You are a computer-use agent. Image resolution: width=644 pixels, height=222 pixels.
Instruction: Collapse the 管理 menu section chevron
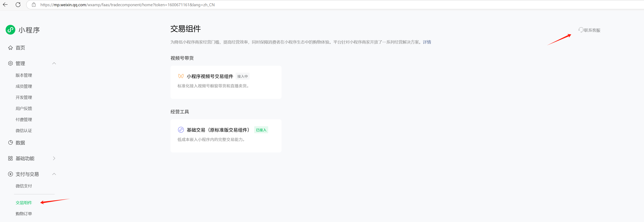tap(54, 63)
